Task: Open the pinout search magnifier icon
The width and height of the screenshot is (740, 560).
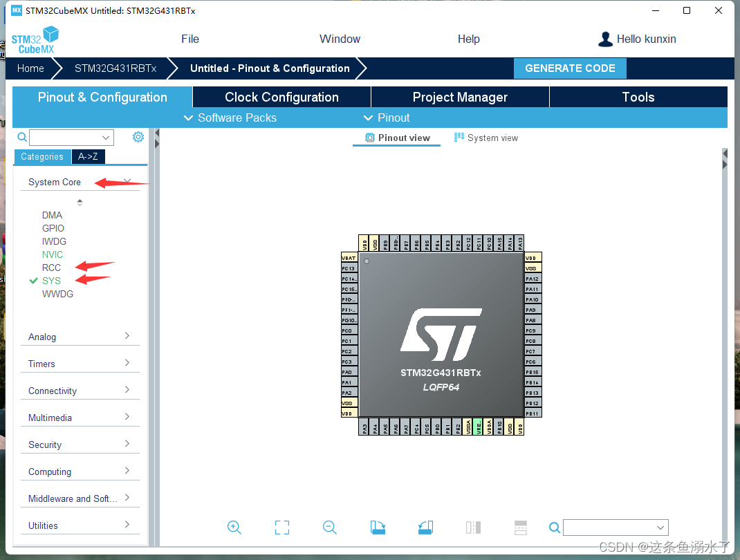Action: (x=554, y=528)
